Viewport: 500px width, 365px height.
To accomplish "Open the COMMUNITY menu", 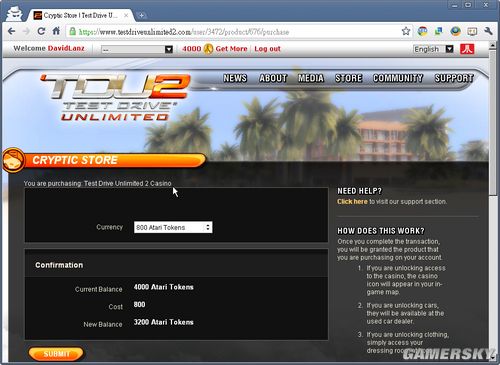I will (398, 78).
